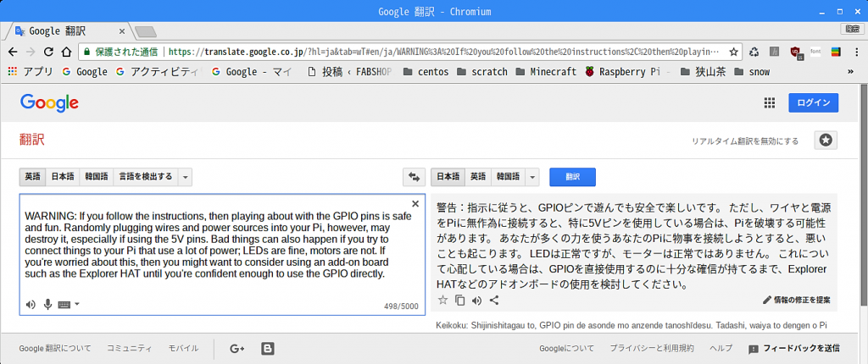Open the scratch bookmark folder
The height and width of the screenshot is (364, 868).
coord(481,72)
